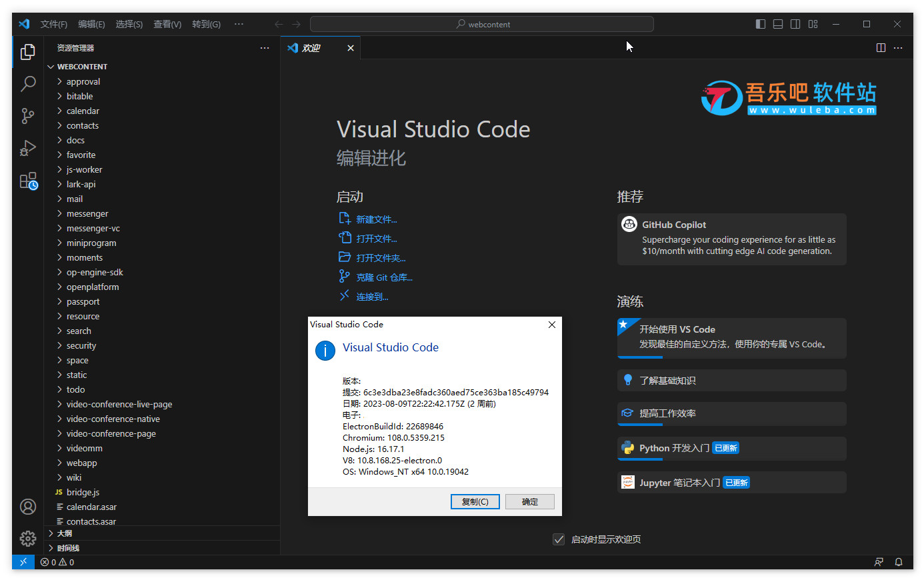
Task: Expand the video-conference-native folder
Action: [x=163, y=419]
